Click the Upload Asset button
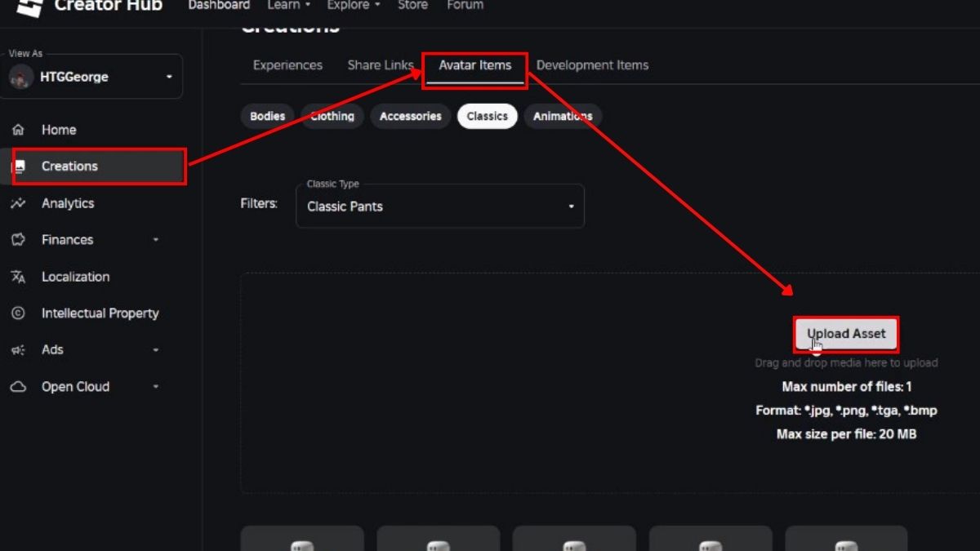The height and width of the screenshot is (551, 980). (846, 334)
